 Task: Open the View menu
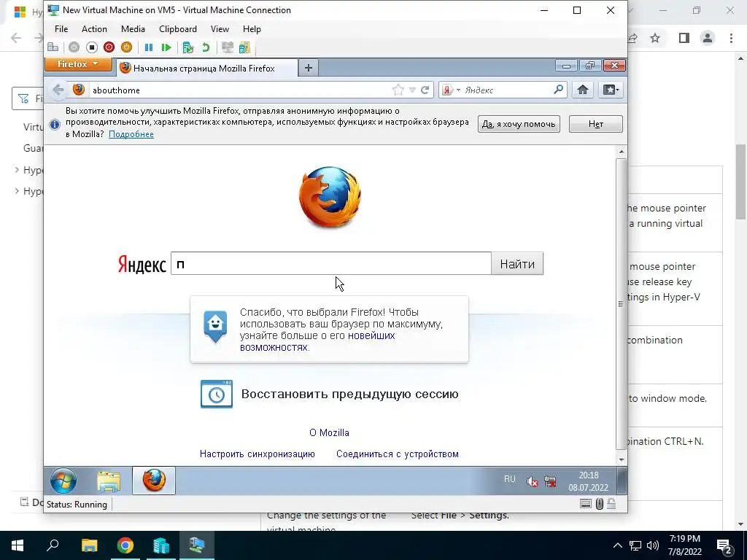pyautogui.click(x=220, y=29)
